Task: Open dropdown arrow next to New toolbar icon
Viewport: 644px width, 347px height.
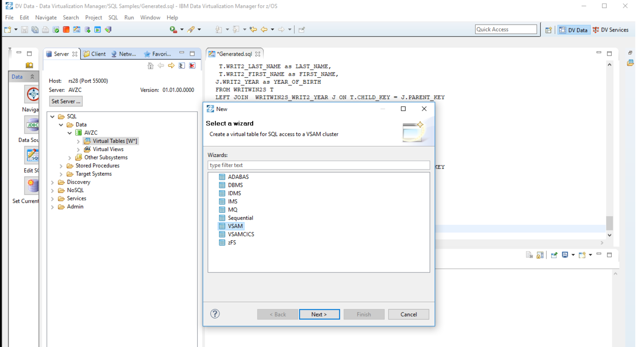Action: [16, 29]
